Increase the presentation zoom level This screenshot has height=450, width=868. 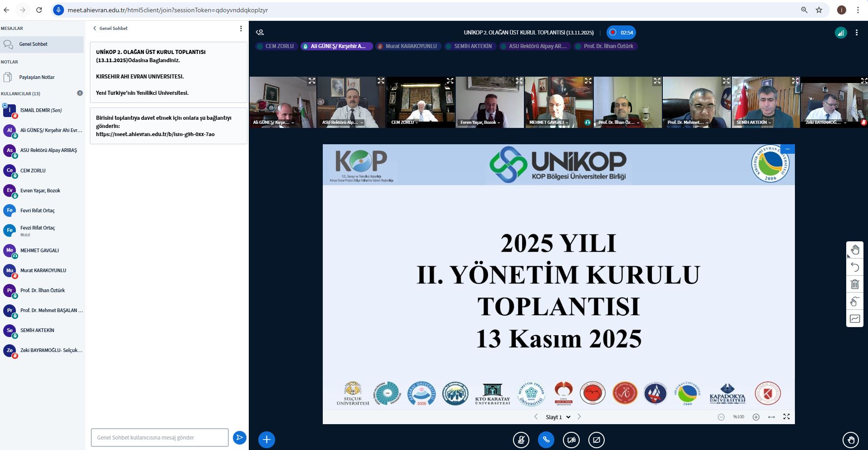(x=756, y=416)
